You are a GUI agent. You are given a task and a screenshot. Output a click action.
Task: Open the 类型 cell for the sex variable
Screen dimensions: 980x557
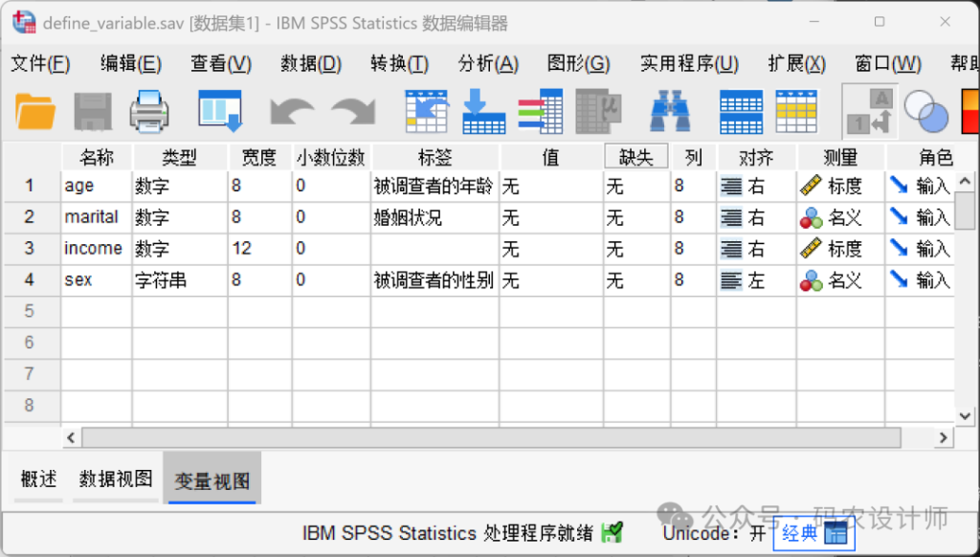click(179, 281)
